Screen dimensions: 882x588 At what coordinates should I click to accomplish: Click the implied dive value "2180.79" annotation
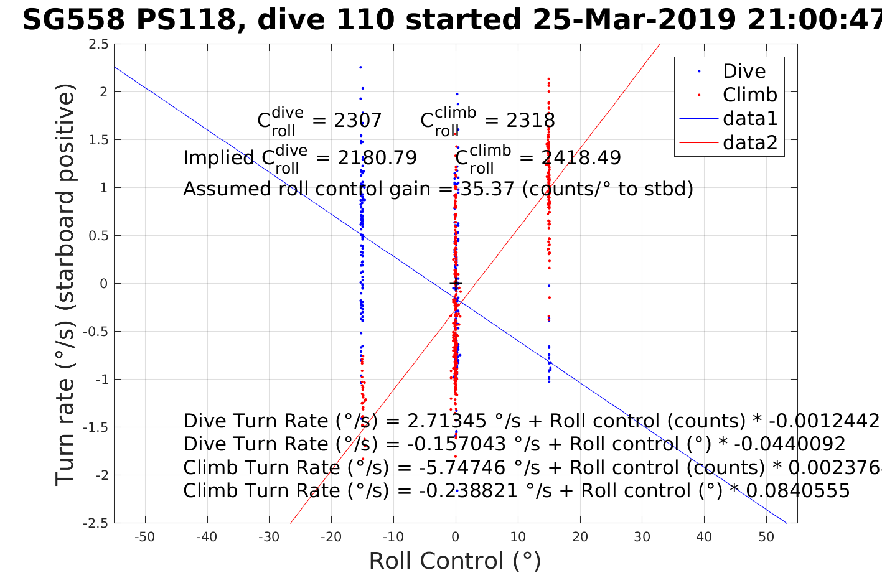click(377, 157)
